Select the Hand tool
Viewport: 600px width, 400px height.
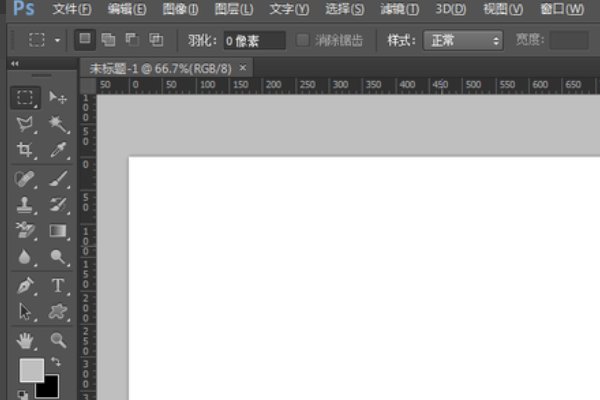pos(25,341)
